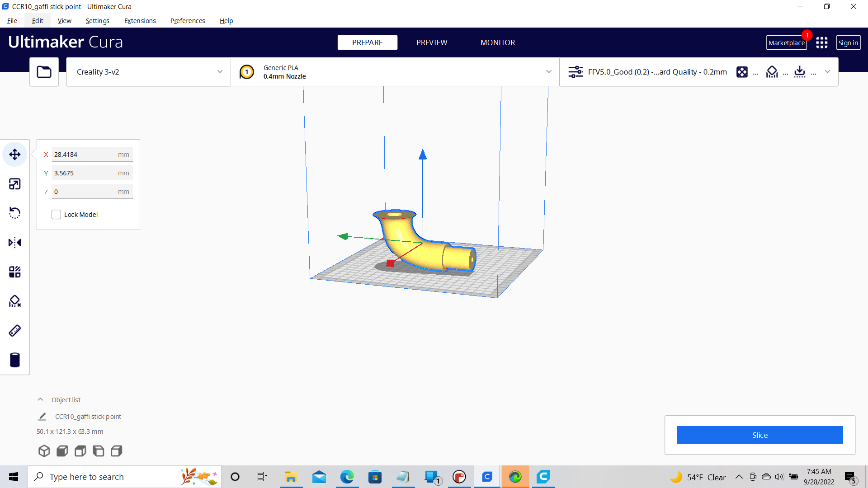Open Task View from taskbar
868x488 pixels.
pyautogui.click(x=262, y=477)
